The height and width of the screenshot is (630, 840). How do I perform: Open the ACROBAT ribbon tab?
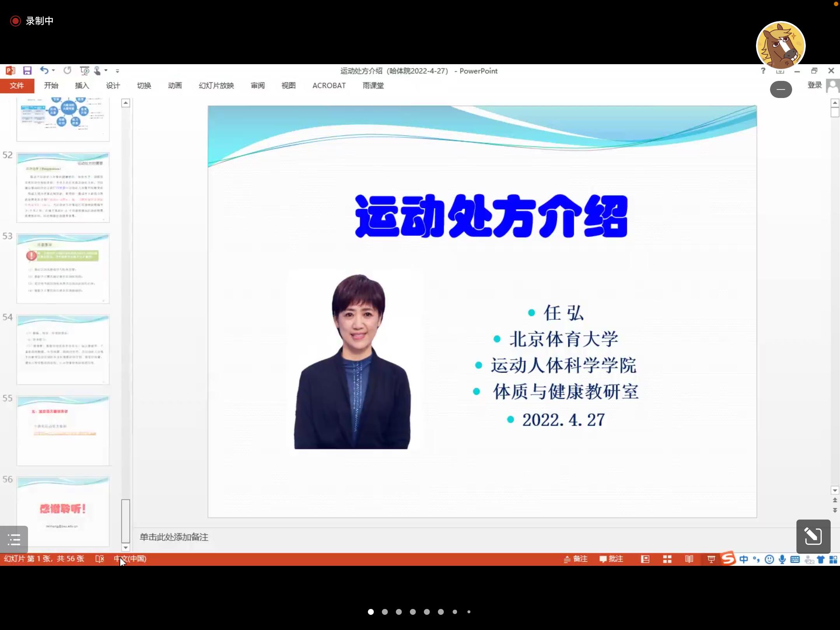click(x=329, y=86)
